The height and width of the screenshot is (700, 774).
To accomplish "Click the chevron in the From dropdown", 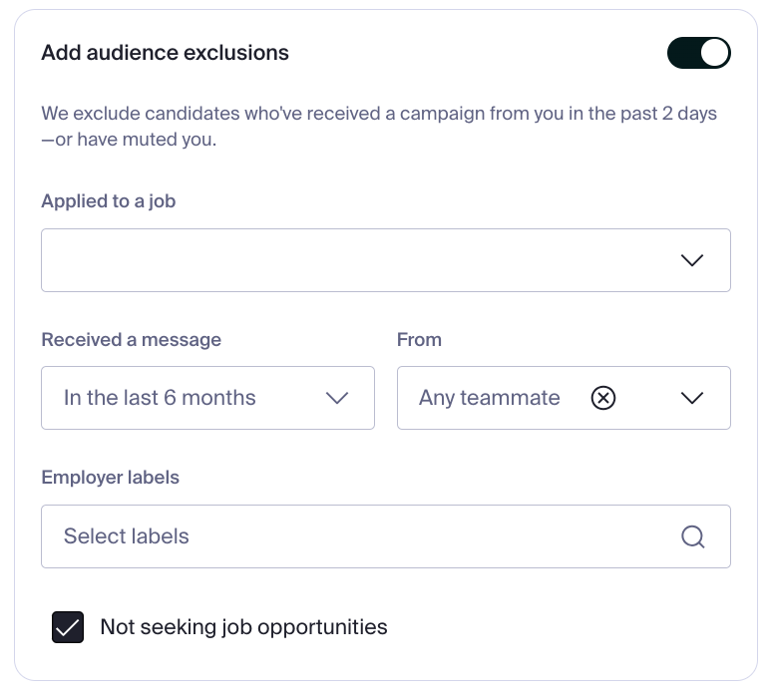I will tap(692, 398).
